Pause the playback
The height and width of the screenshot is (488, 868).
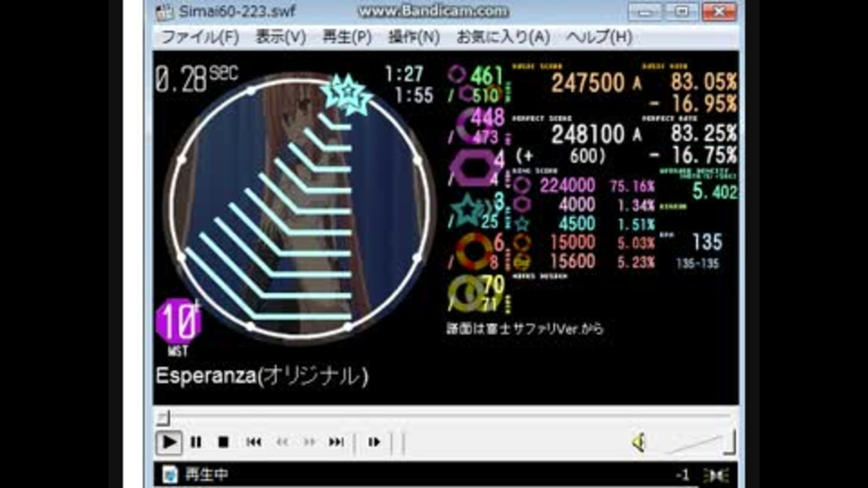196,442
